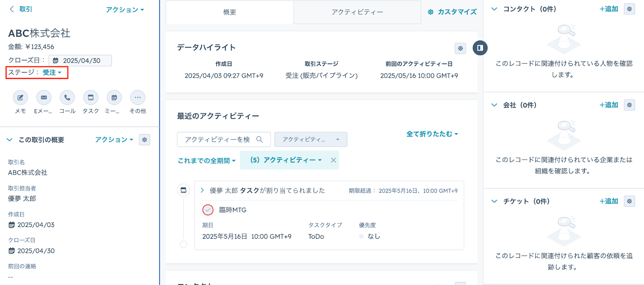The image size is (644, 285).
Task: Open the Data Highlights (データハイライト) gear settings
Action: point(460,48)
